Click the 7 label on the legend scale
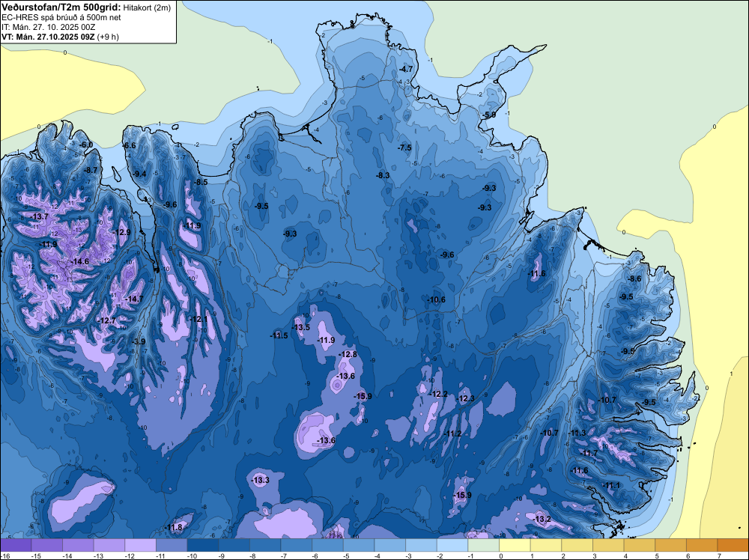 tap(719, 556)
